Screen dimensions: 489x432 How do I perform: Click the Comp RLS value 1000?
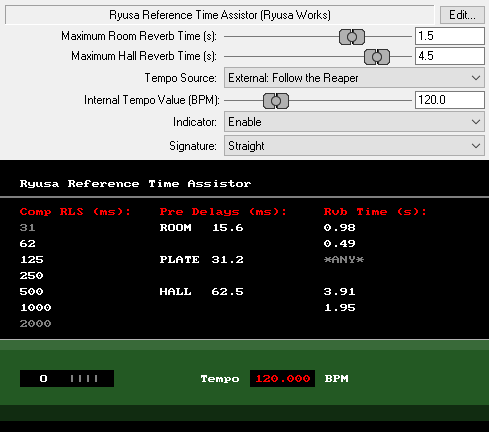coord(36,308)
